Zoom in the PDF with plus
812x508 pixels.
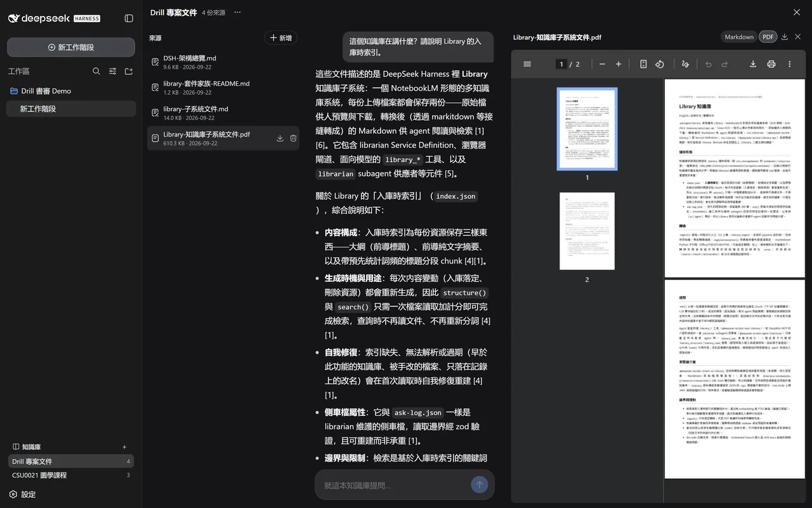tap(619, 64)
